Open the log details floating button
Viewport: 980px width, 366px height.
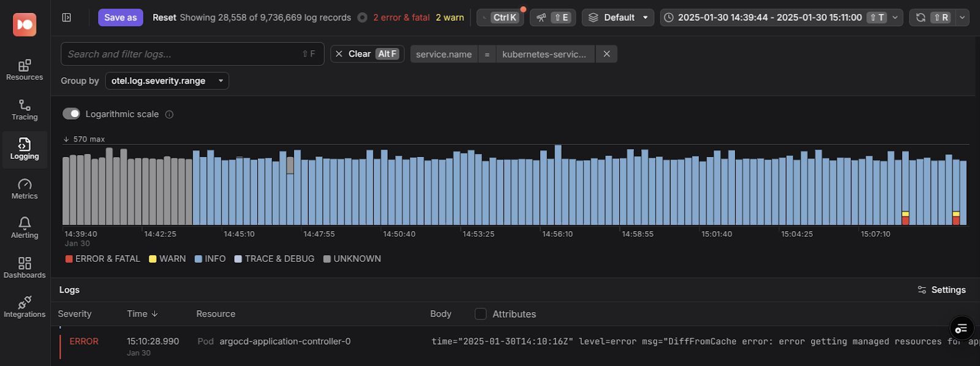961,329
